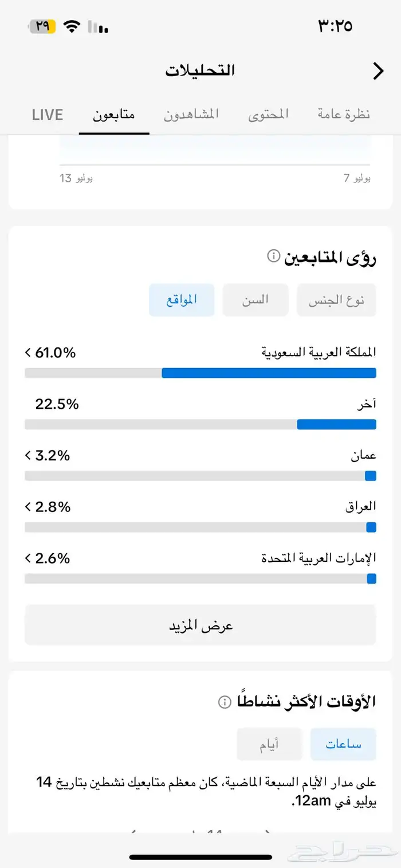This screenshot has width=401, height=868.
Task: Open the Content tab
Action: pos(268,115)
